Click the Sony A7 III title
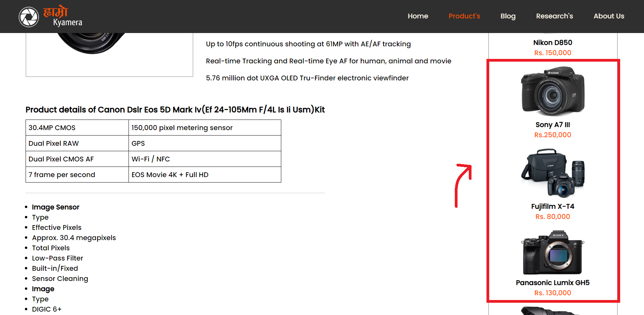This screenshot has height=315, width=644. coord(553,125)
